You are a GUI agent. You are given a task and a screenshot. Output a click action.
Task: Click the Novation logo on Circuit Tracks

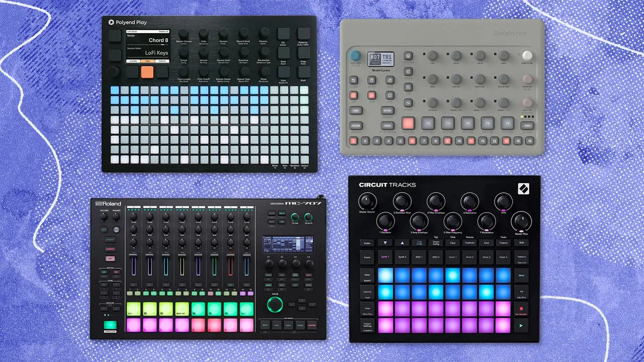pos(523,189)
